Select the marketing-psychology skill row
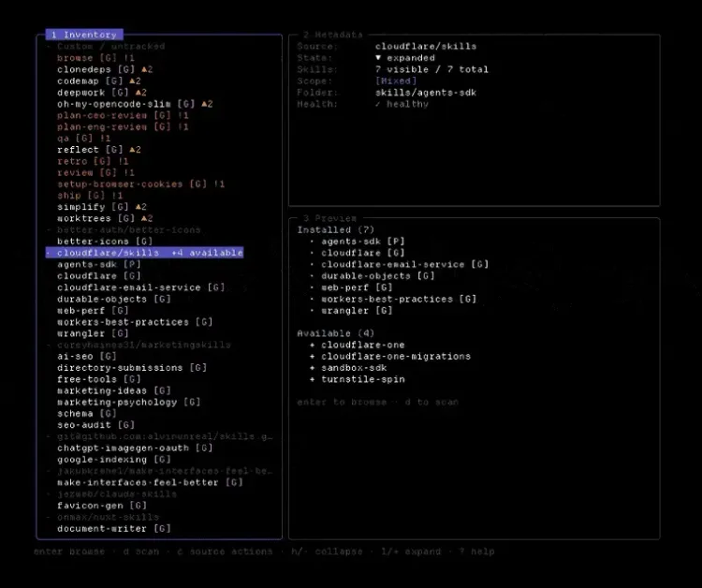 (128, 403)
